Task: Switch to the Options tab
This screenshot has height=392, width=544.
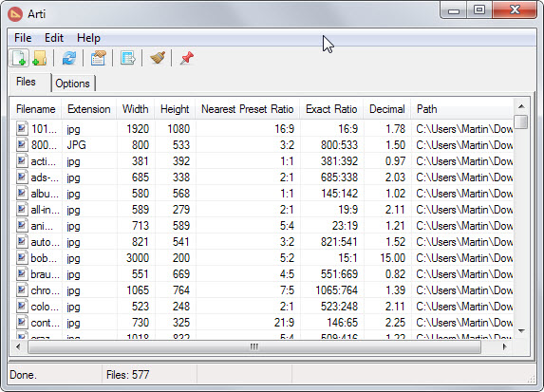Action: coord(72,84)
